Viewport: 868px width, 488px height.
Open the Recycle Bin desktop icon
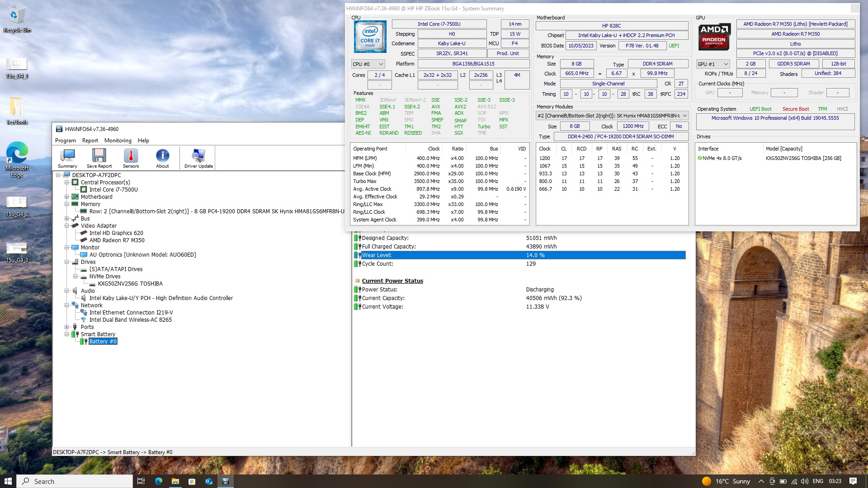(x=17, y=19)
